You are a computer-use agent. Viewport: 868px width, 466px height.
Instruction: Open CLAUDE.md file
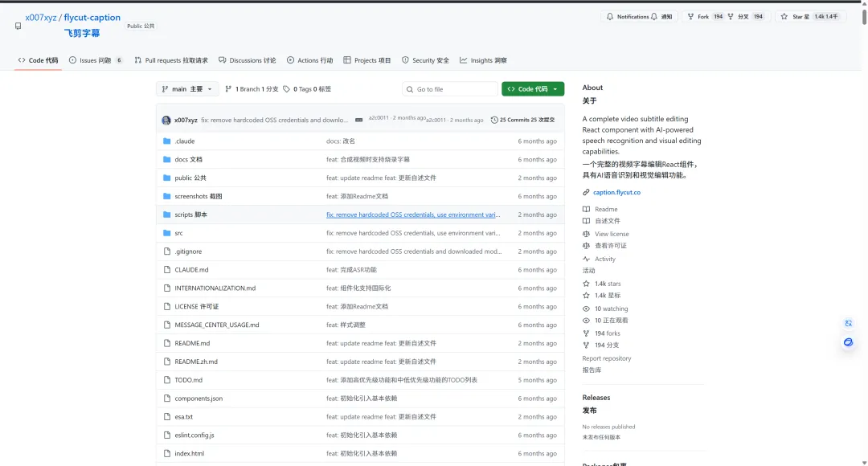click(191, 269)
